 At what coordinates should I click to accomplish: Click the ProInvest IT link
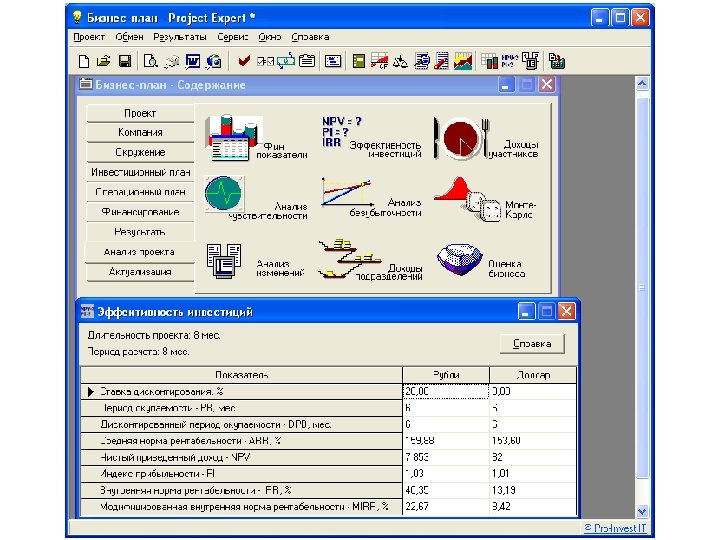coord(615,528)
